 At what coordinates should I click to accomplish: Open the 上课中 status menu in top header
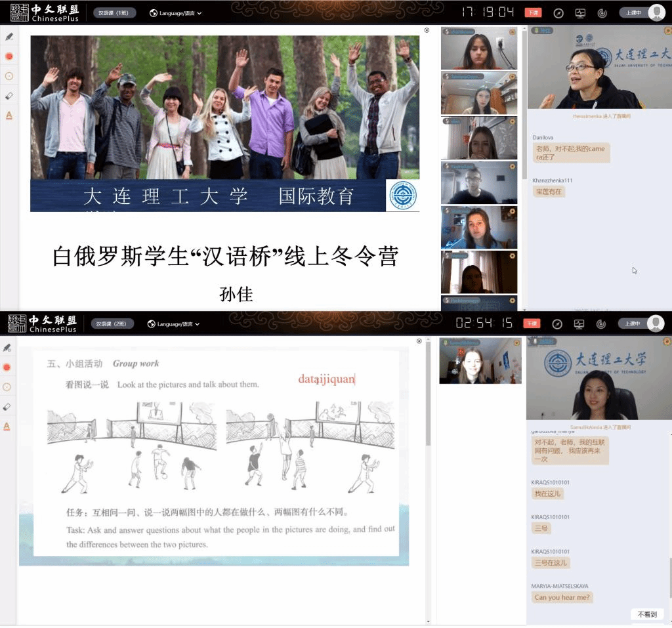[x=633, y=12]
